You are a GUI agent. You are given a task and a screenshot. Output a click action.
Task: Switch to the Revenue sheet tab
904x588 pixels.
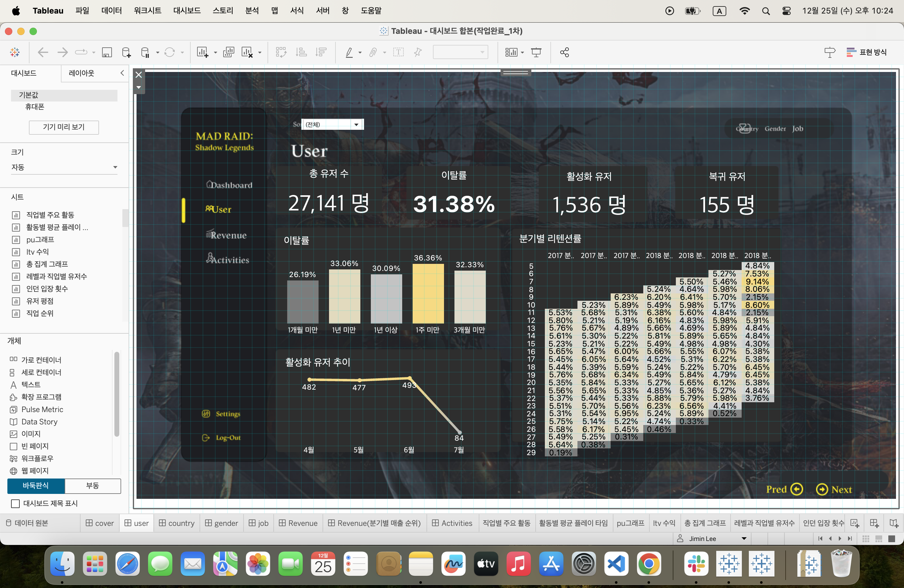pos(298,523)
